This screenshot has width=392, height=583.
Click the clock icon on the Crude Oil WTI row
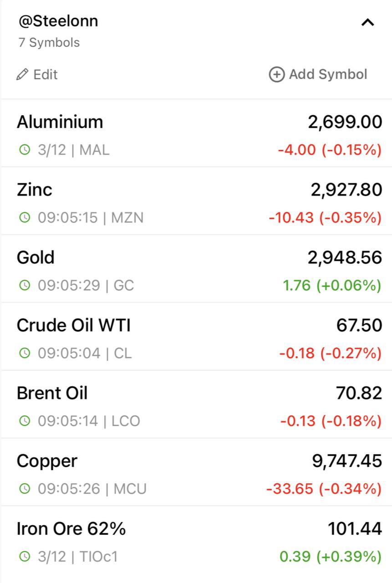click(24, 353)
